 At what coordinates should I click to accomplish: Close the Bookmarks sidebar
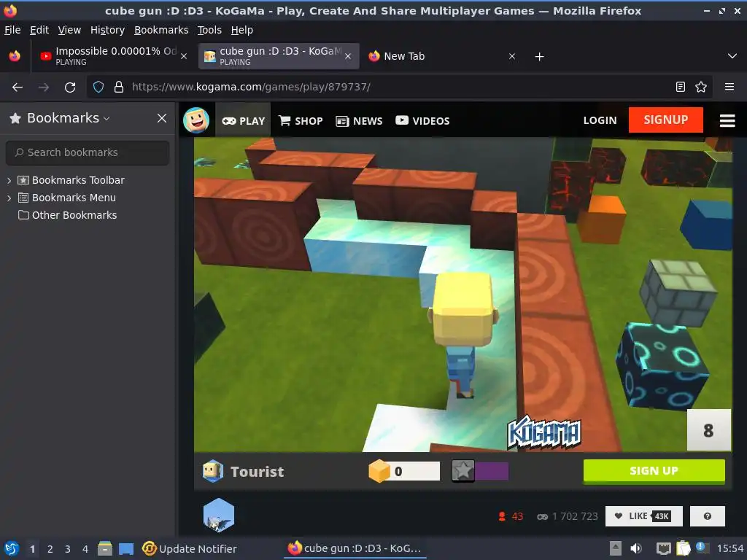click(162, 118)
